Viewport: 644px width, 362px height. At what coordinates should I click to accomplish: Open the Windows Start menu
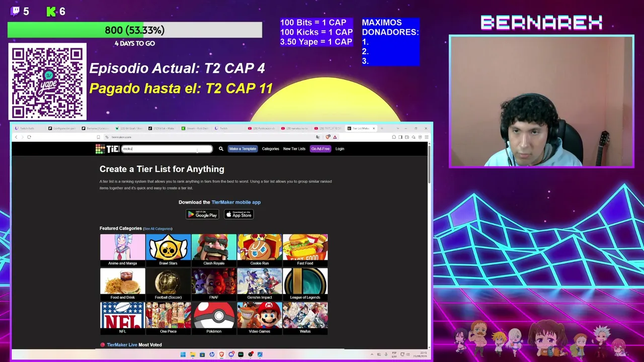pos(183,354)
